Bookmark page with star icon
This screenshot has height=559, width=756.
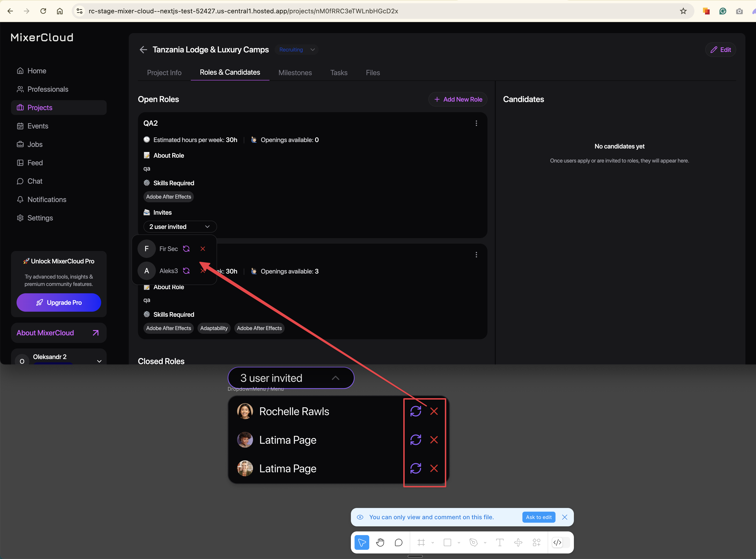click(x=683, y=11)
